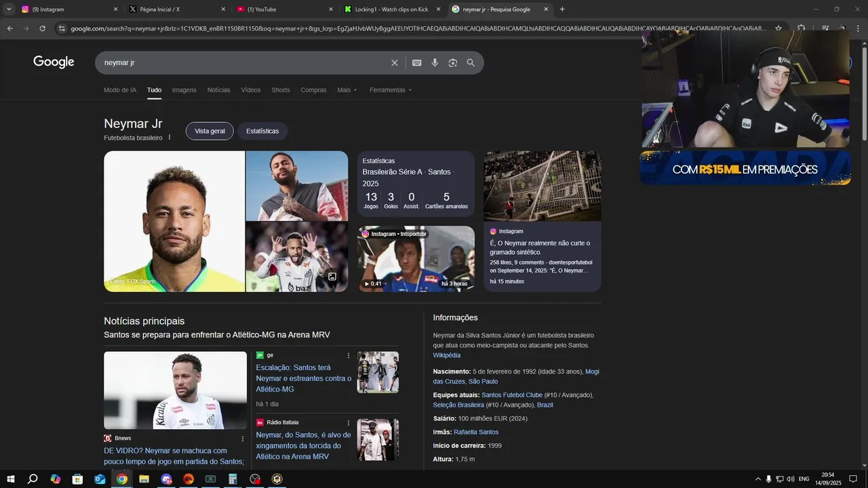Open options for the ge news article

(349, 355)
